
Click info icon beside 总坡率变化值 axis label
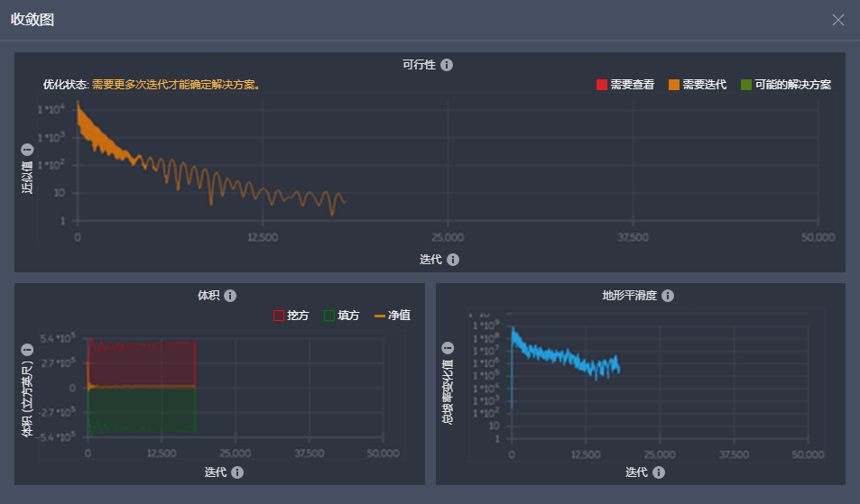448,348
